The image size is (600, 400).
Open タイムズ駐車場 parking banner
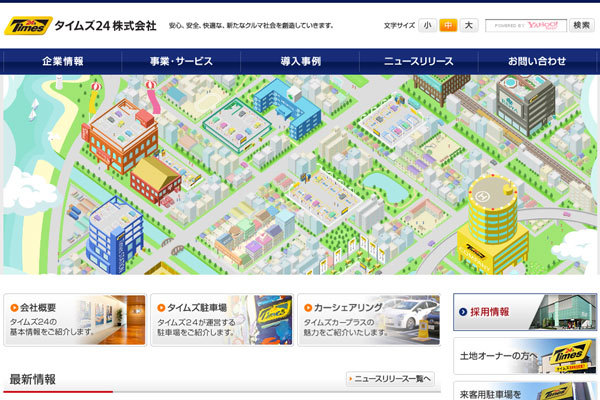[x=221, y=320]
